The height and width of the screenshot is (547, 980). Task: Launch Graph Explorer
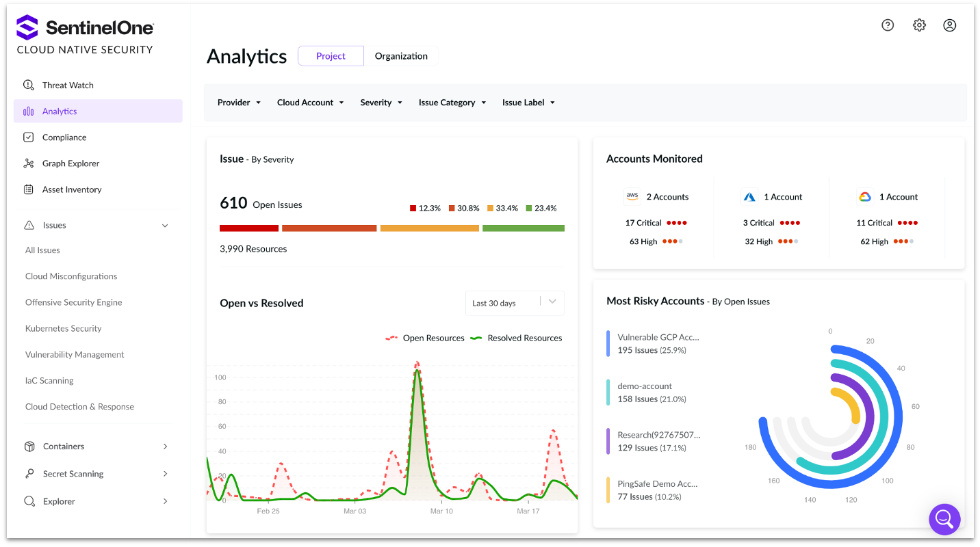70,163
